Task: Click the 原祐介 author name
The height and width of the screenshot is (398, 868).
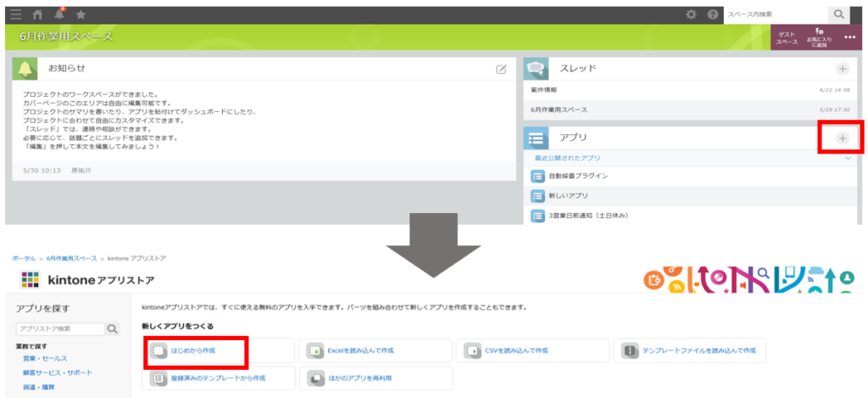Action: [81, 171]
